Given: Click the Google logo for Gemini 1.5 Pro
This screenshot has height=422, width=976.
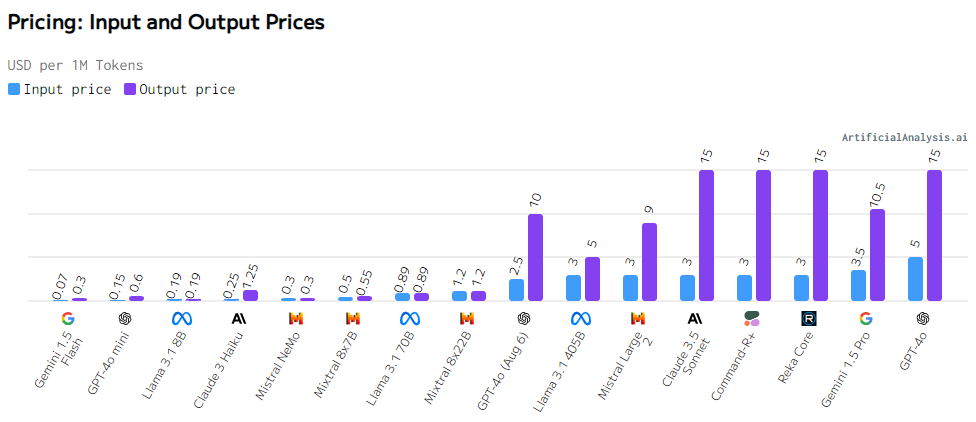Looking at the screenshot, I should pos(866,318).
